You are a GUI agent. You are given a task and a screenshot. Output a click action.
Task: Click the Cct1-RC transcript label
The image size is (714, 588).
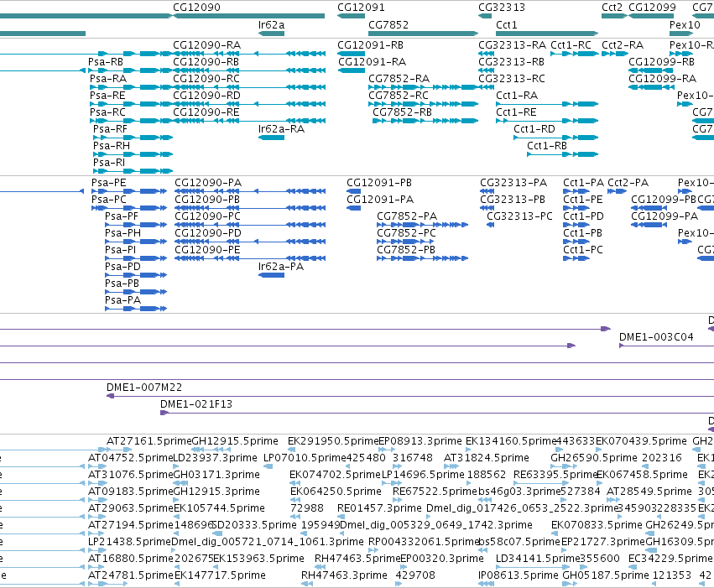[x=571, y=45]
